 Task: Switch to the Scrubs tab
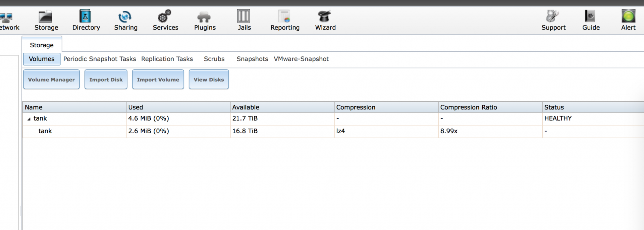point(214,59)
